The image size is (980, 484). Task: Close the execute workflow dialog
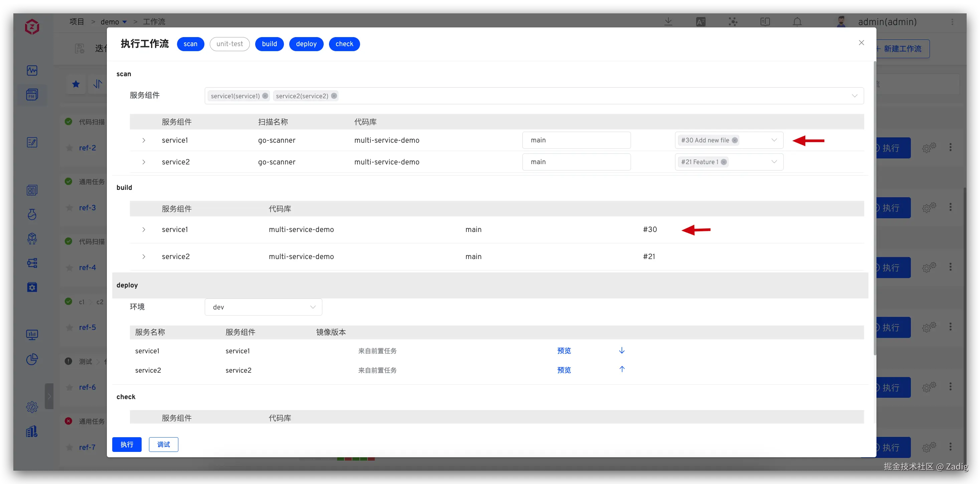pos(861,43)
